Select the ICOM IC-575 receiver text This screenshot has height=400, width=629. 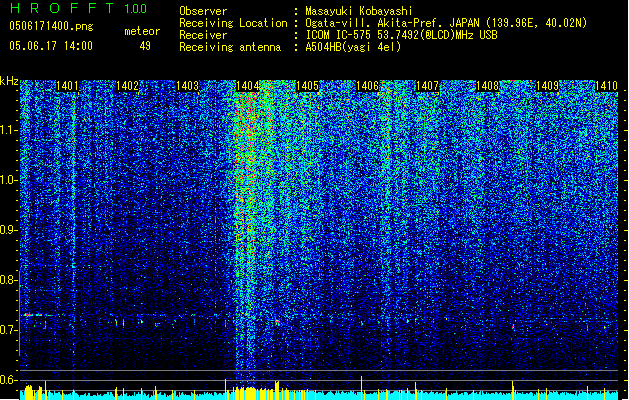tap(402, 35)
